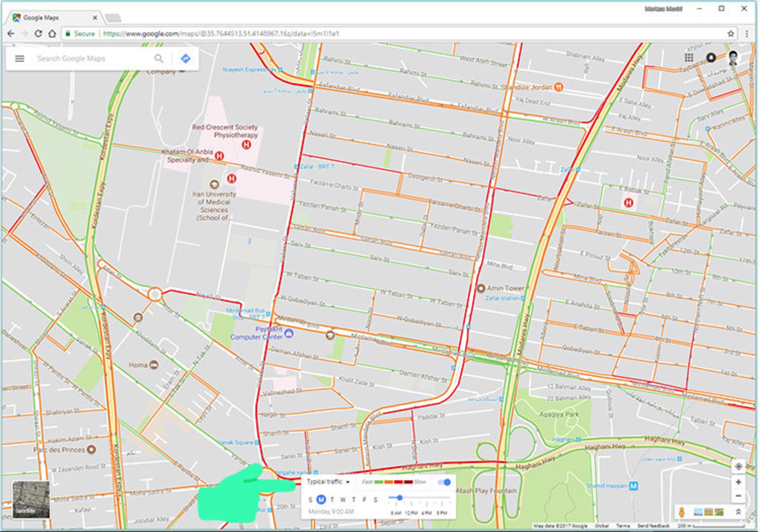Click the traffic time slider handle

399,498
